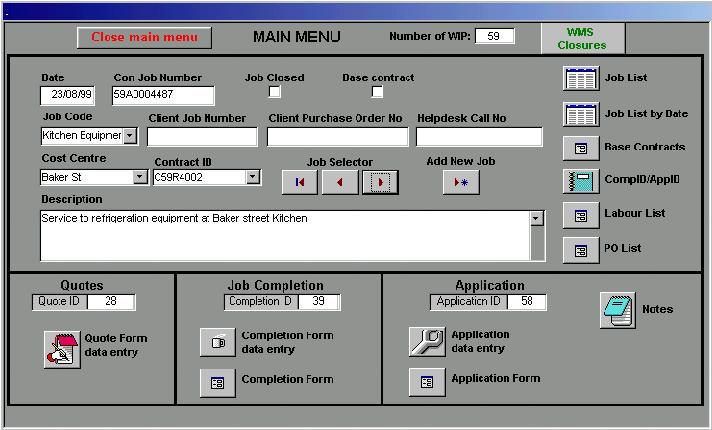The height and width of the screenshot is (430, 712).
Task: Go to first job record in Job Selector
Action: pyautogui.click(x=300, y=182)
